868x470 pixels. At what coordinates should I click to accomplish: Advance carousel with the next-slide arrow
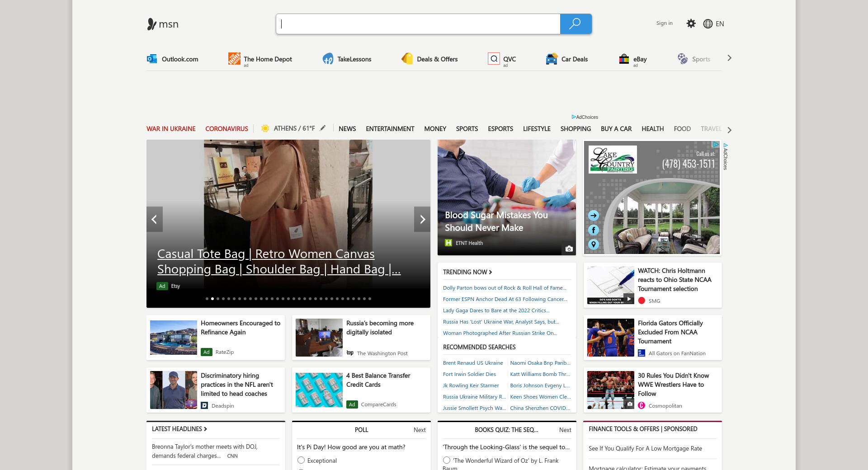[x=422, y=219]
